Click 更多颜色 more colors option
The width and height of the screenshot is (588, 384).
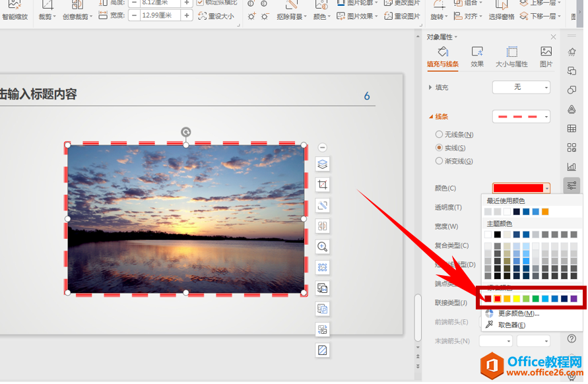(518, 313)
